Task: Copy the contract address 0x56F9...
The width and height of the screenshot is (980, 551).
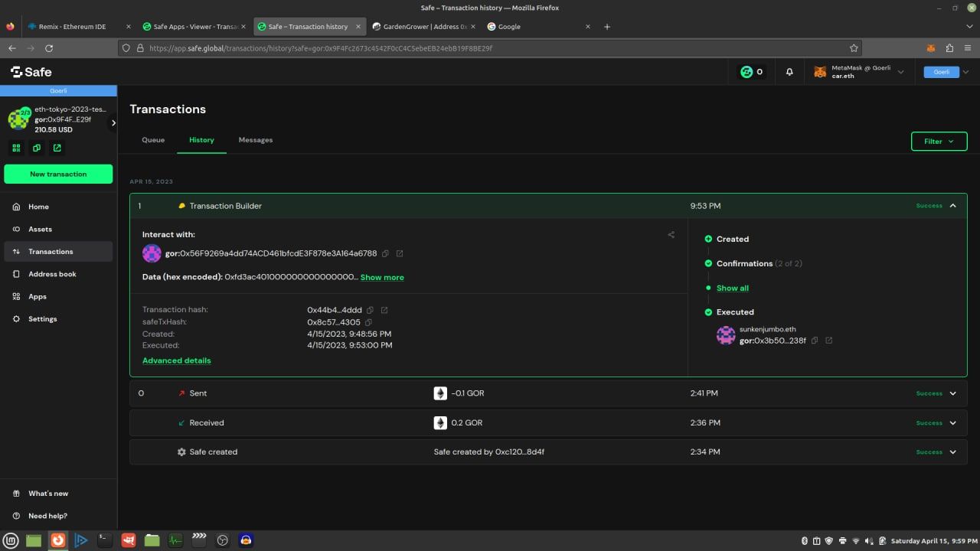Action: click(385, 253)
